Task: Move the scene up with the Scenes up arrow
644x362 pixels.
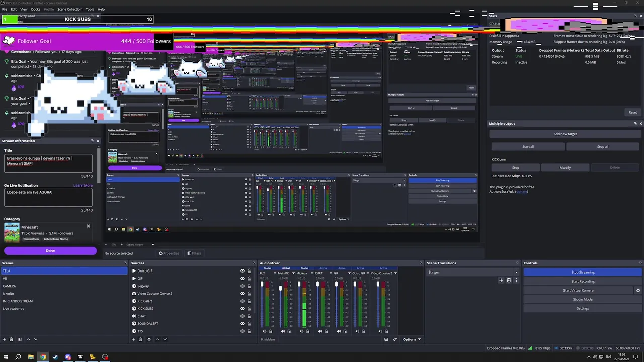Action: pyautogui.click(x=28, y=339)
